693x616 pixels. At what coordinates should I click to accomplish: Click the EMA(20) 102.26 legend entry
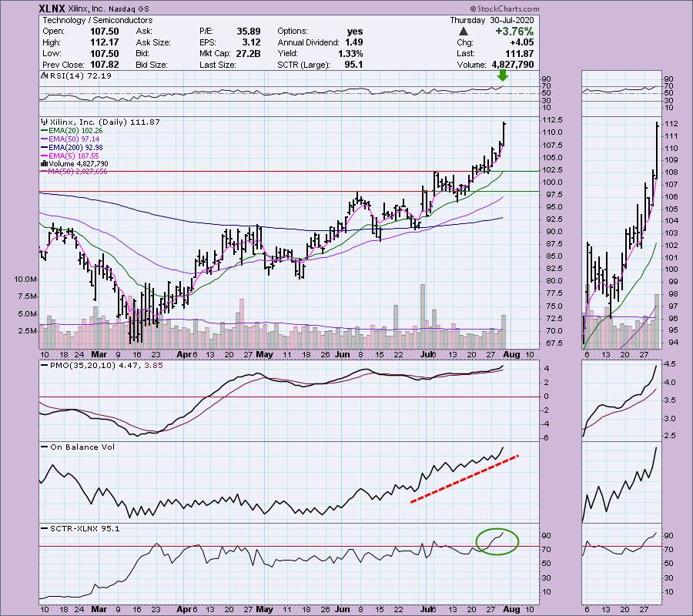(75, 131)
